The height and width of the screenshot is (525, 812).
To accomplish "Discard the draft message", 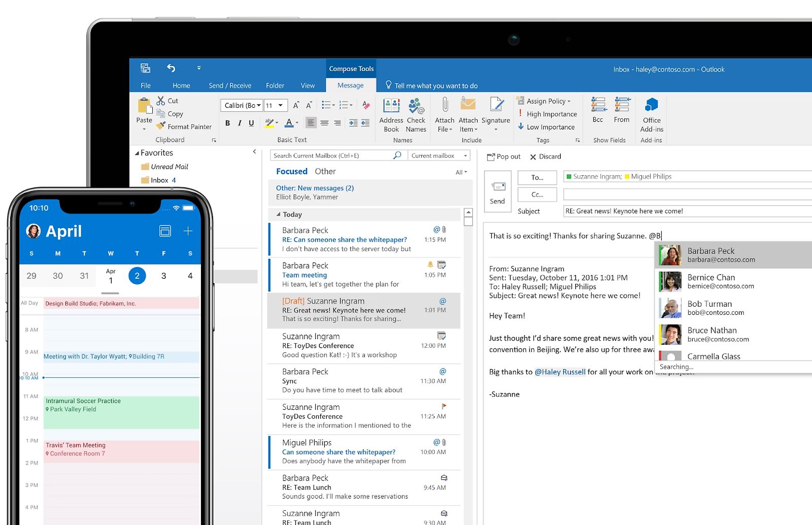I will [x=546, y=157].
